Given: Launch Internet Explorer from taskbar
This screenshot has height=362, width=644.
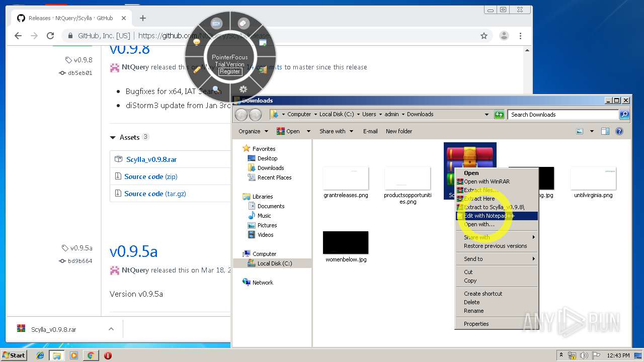Looking at the screenshot, I should tap(40, 355).
